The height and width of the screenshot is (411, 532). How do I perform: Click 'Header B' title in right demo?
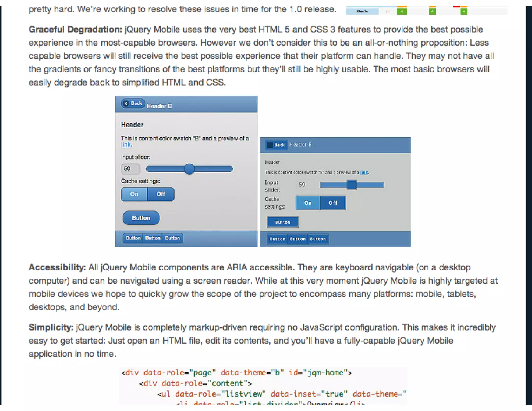300,145
